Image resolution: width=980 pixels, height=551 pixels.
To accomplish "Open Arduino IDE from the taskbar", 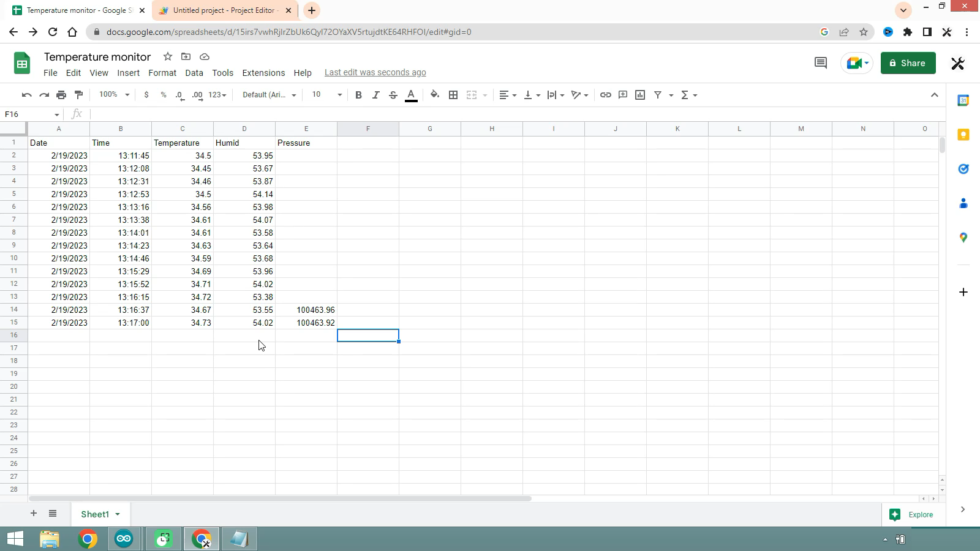I will tap(124, 539).
